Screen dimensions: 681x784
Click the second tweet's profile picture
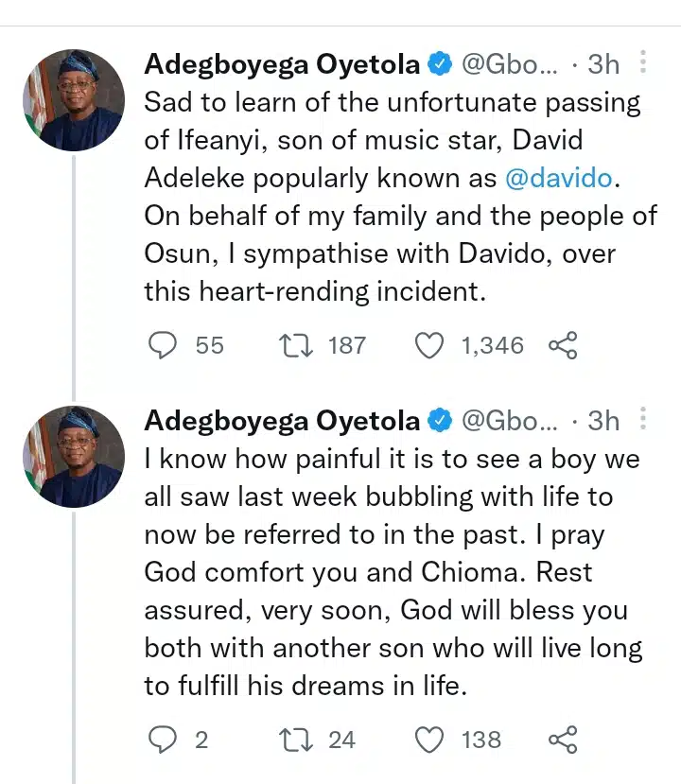click(73, 456)
